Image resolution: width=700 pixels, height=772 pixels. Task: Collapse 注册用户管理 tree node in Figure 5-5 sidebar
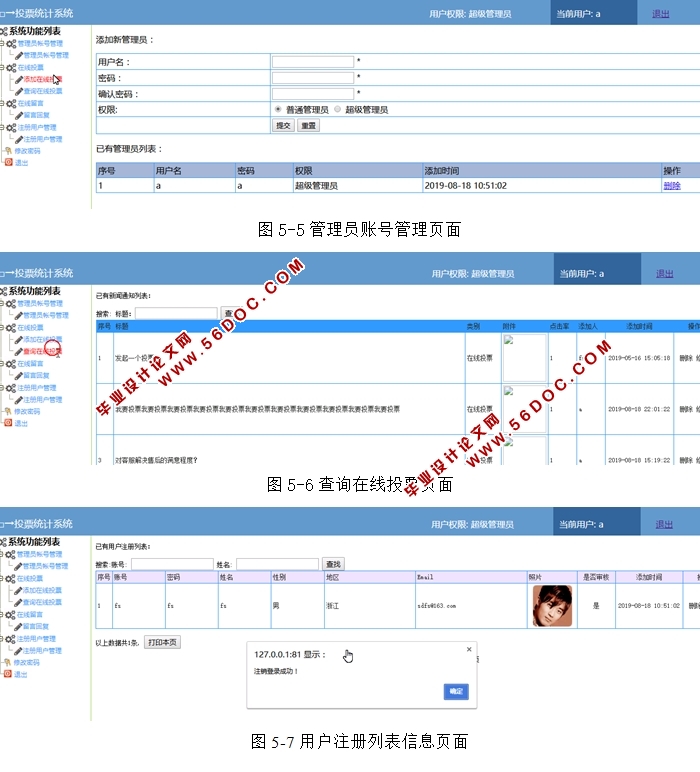2,128
